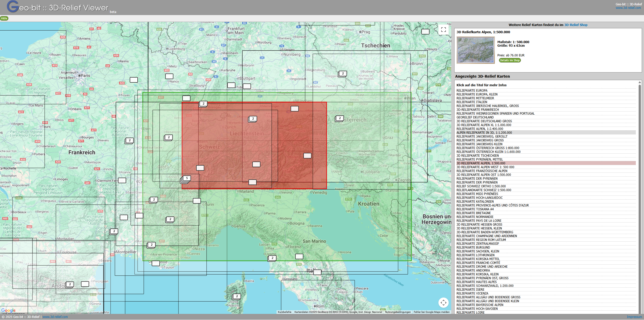Viewport: 644px width, 320px height.
Task: Select RELIEFKARTE EUROPA in list
Action: 472,91
